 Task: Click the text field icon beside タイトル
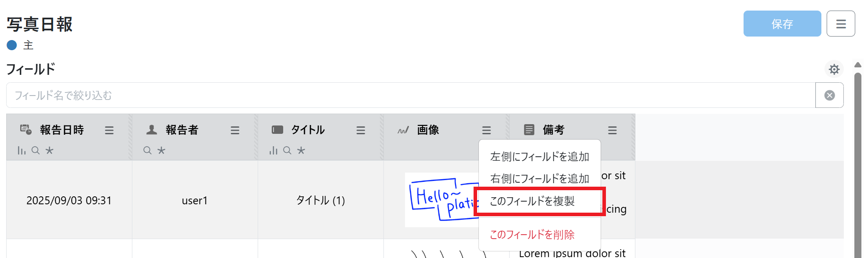[x=277, y=129]
